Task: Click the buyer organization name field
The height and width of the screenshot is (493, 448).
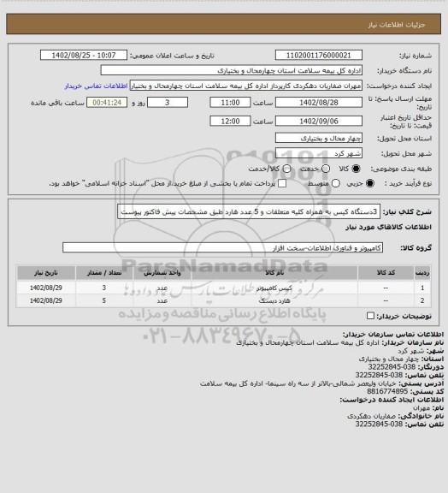Action: 231,70
